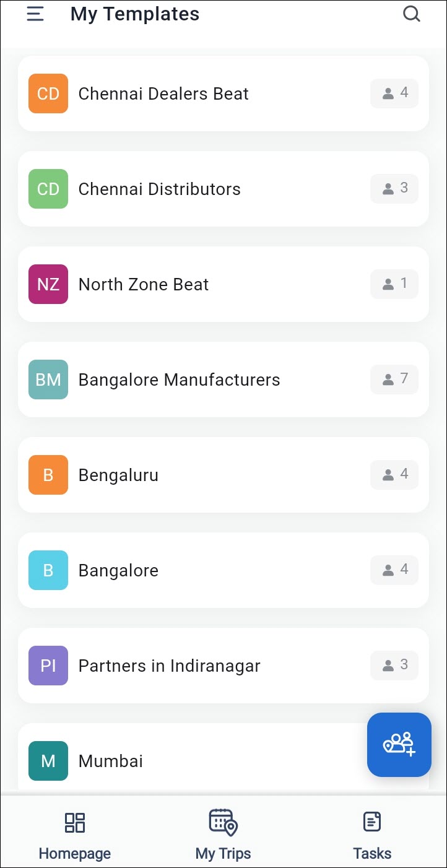Viewport: 447px width, 868px height.
Task: Tap the search magnifier icon
Action: [412, 14]
